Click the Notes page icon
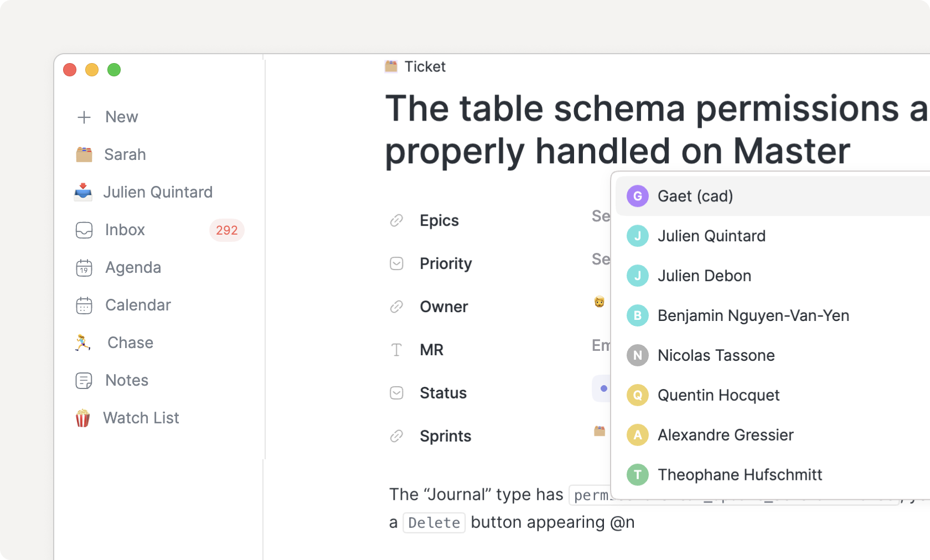 click(x=84, y=381)
